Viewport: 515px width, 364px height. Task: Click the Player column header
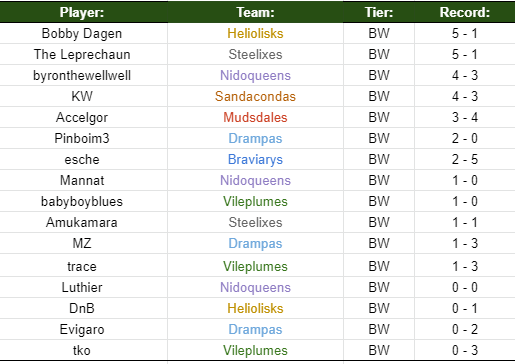(x=84, y=12)
